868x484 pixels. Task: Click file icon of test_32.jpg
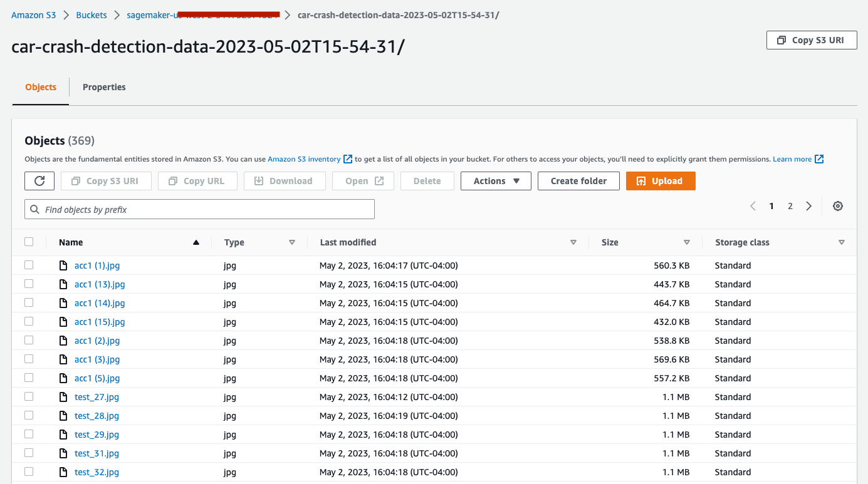63,472
